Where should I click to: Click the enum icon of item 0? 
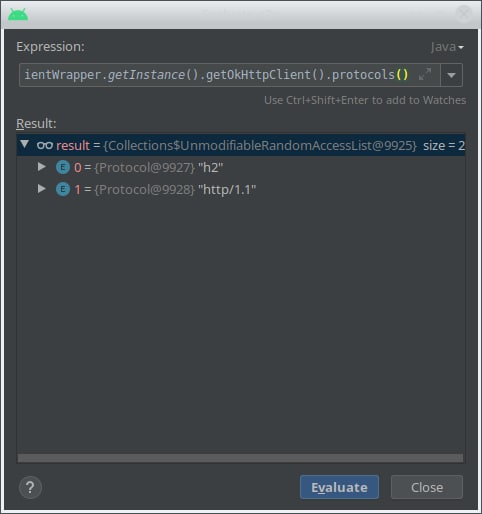[x=63, y=167]
